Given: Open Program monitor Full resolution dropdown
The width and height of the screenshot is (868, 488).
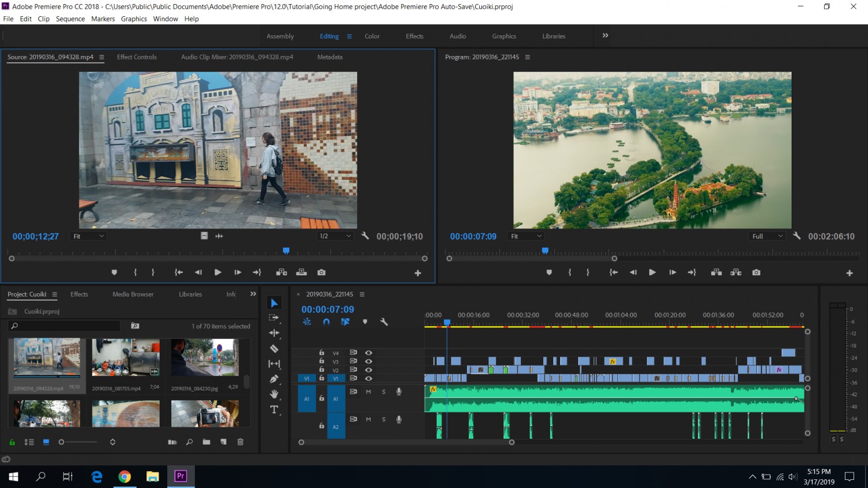Looking at the screenshot, I should 767,236.
